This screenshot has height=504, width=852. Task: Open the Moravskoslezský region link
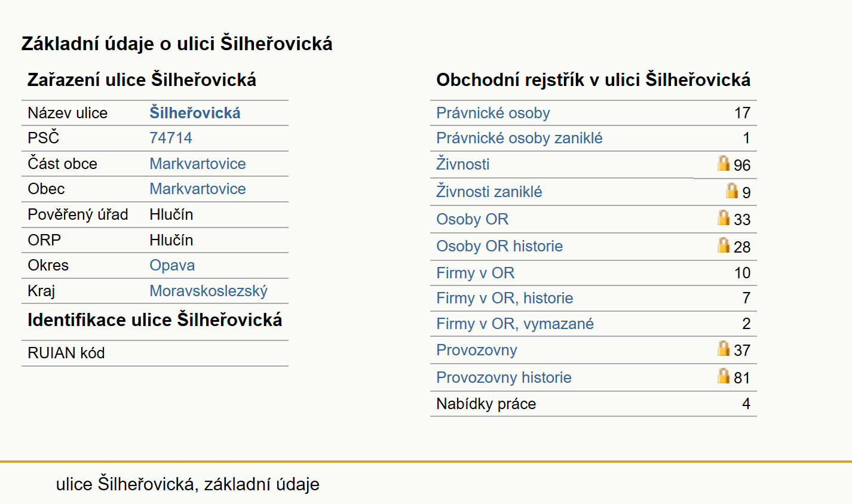[x=209, y=291]
